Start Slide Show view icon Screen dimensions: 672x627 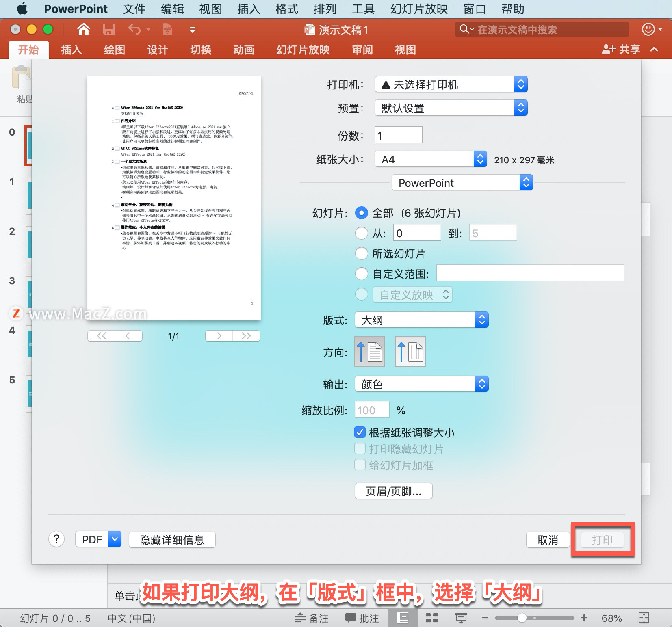point(461,618)
